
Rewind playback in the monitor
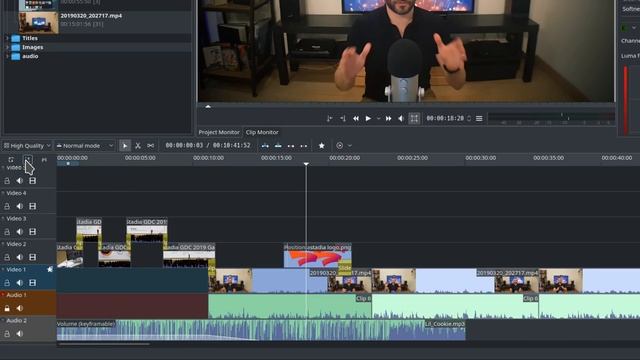click(x=356, y=118)
